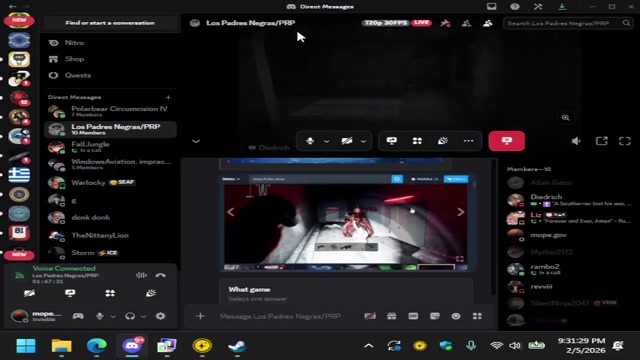
Task: Open more options ellipsis in call controls
Action: coord(468,141)
